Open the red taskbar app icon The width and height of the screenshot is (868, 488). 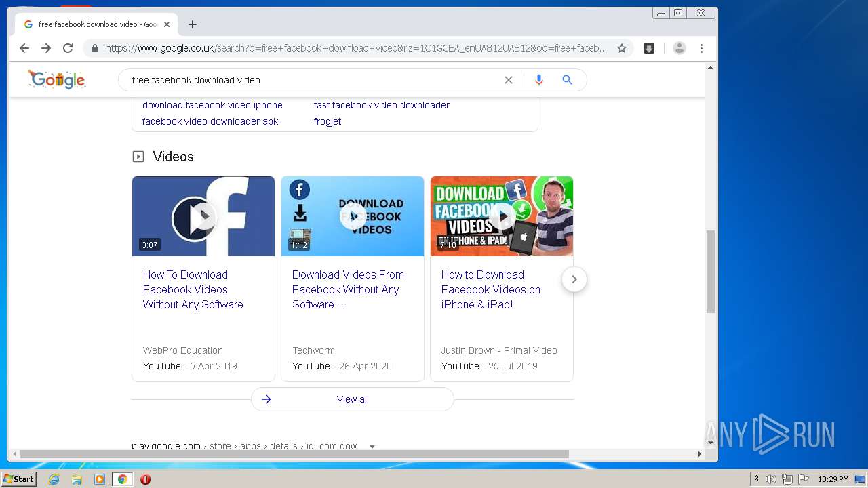point(145,479)
